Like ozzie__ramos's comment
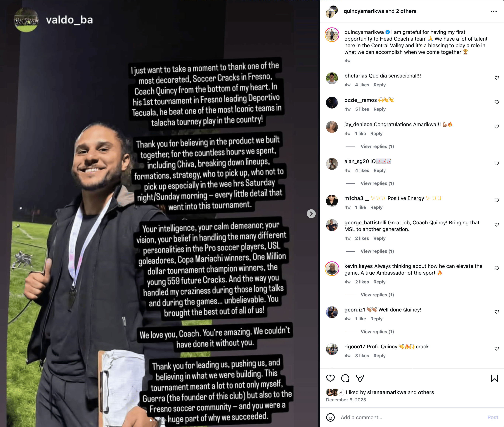504x427 pixels. tap(496, 102)
